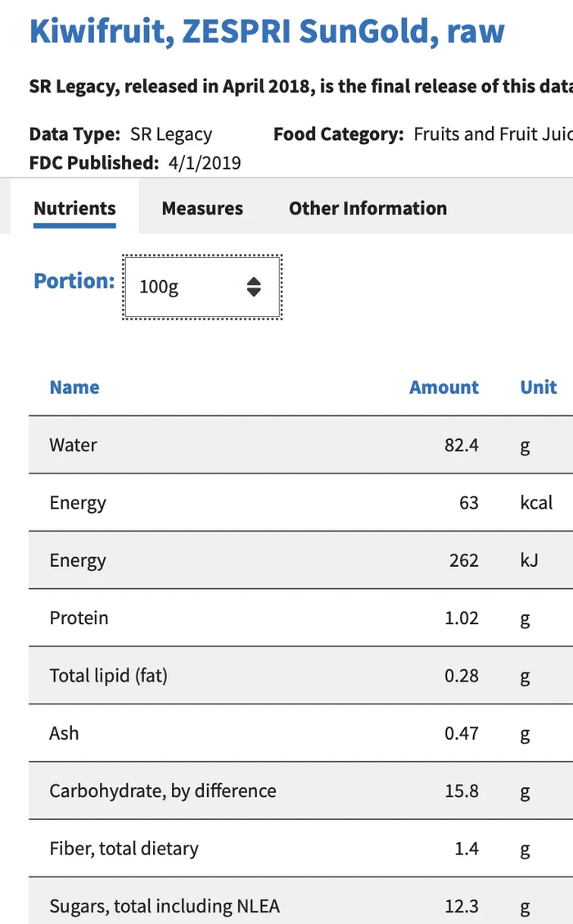Select the Other Information tab
This screenshot has width=573, height=924.
pyautogui.click(x=368, y=208)
